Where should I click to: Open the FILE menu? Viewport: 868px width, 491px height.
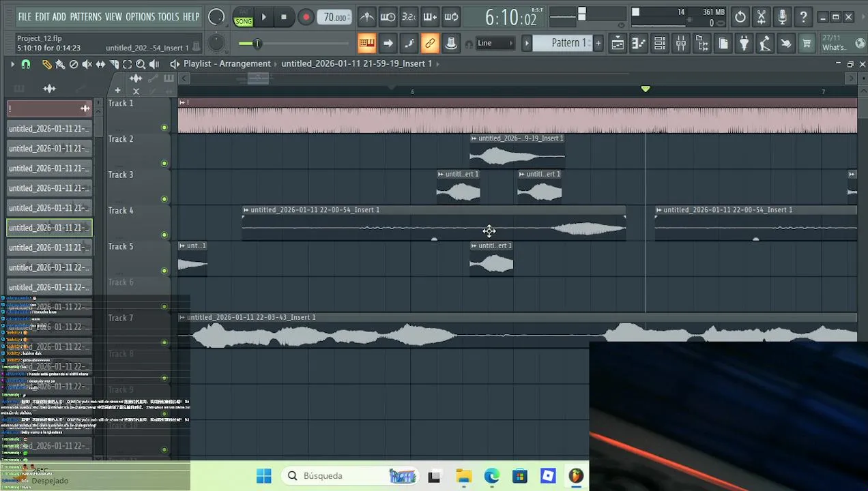(25, 16)
